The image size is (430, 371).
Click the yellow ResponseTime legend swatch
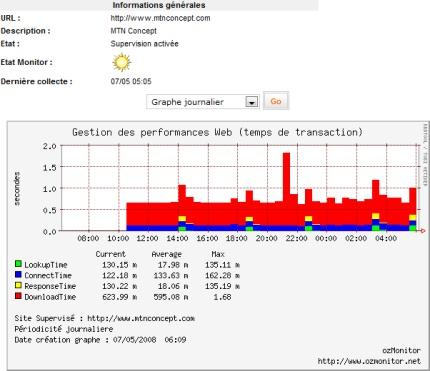pyautogui.click(x=18, y=285)
